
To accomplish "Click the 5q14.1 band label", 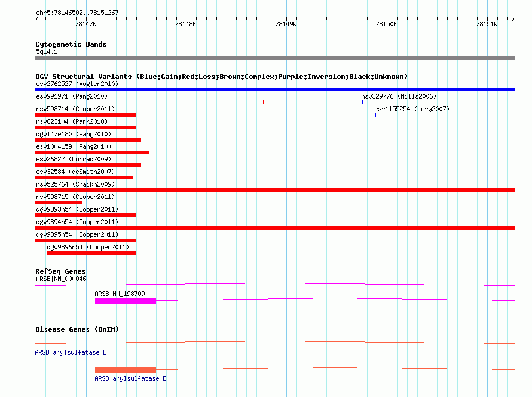I will [47, 51].
